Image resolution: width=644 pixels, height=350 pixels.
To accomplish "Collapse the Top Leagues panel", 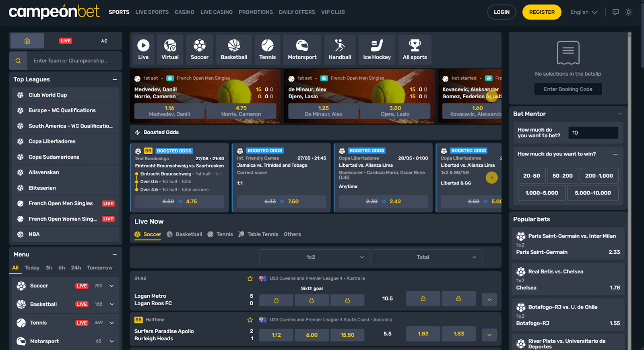I will [x=115, y=80].
